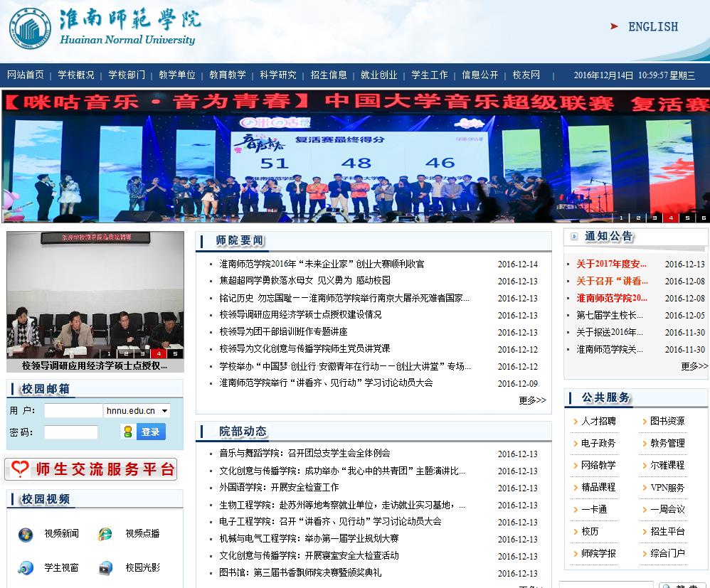
Task: Switch main banner to slide 2
Action: tap(637, 218)
